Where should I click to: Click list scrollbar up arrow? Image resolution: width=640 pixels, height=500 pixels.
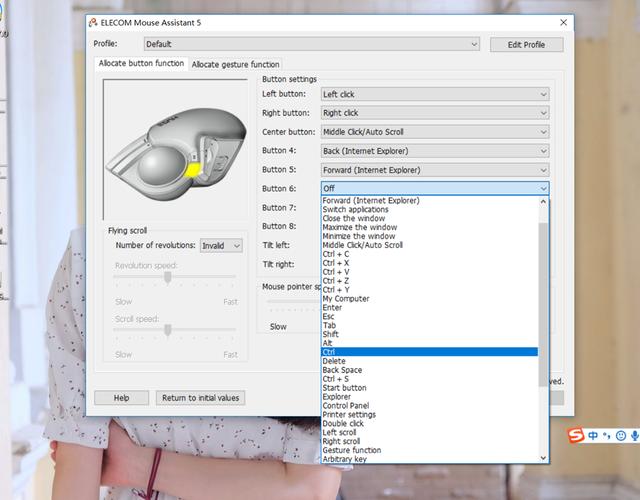pyautogui.click(x=543, y=201)
